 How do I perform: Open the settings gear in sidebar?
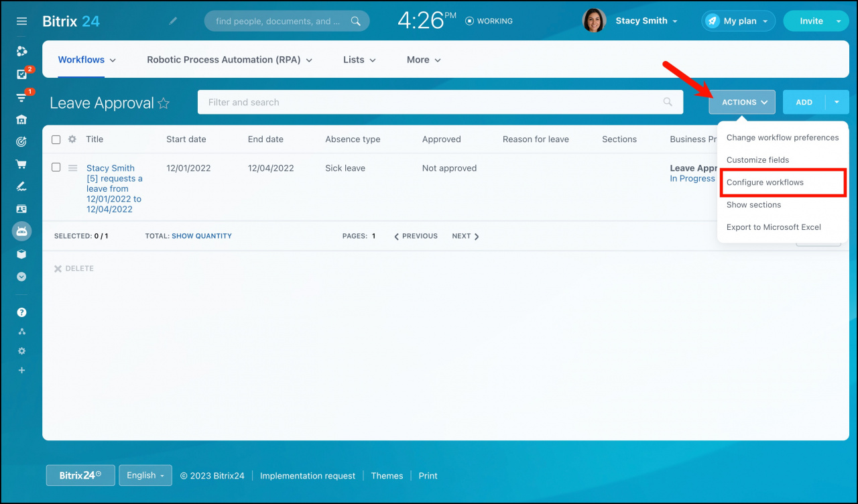pos(21,351)
